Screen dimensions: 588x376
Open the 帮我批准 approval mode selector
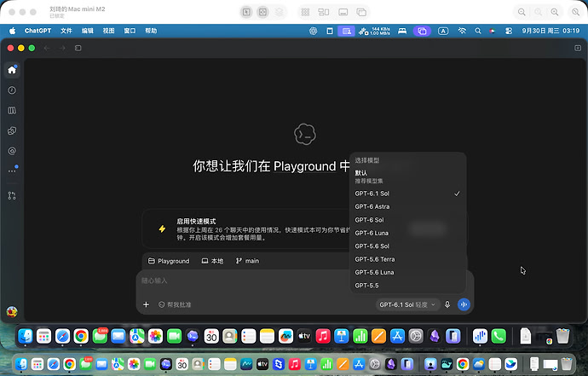pyautogui.click(x=175, y=304)
